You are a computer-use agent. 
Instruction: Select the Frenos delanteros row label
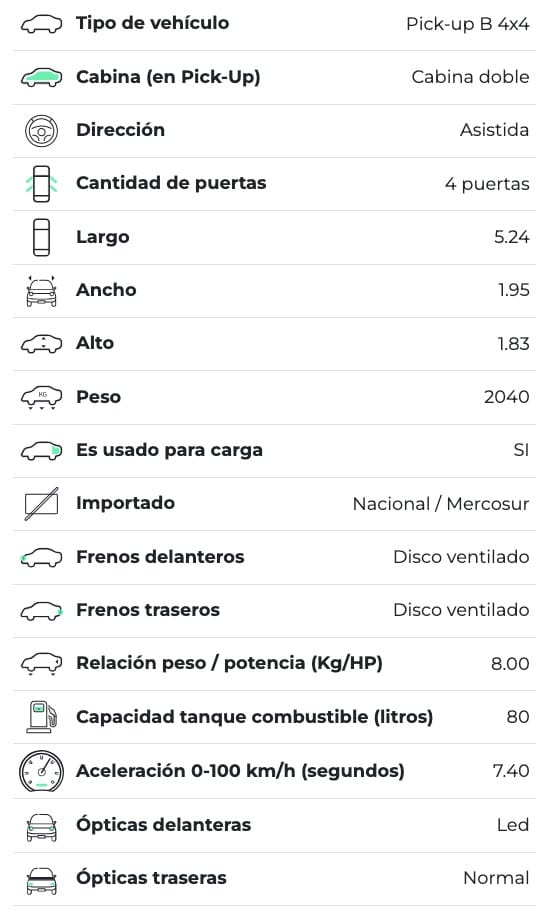[160, 557]
